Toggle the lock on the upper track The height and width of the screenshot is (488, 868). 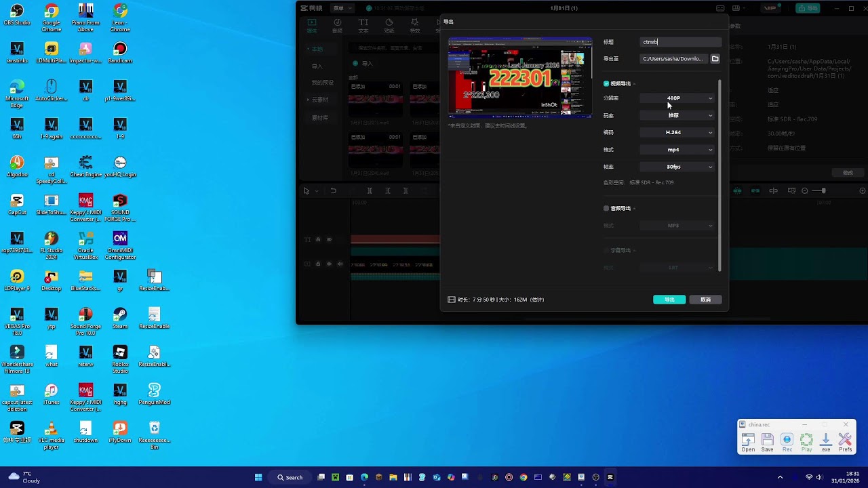318,239
